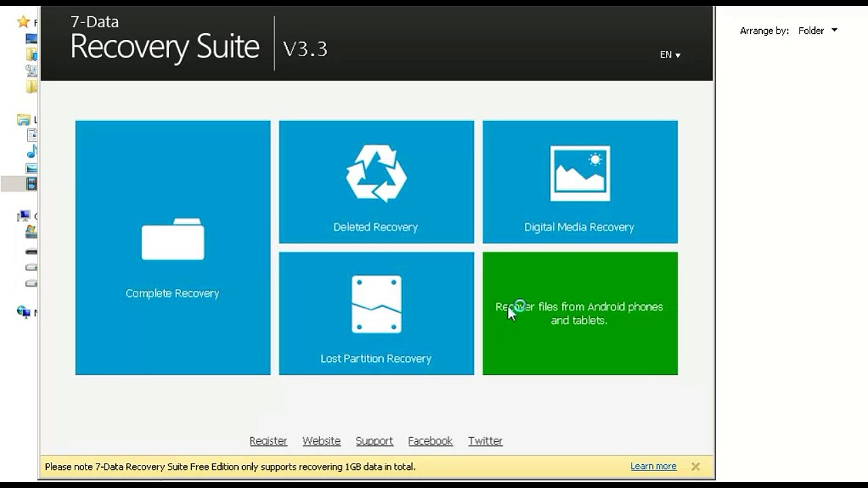868x488 pixels.
Task: Open the Register link
Action: click(268, 441)
